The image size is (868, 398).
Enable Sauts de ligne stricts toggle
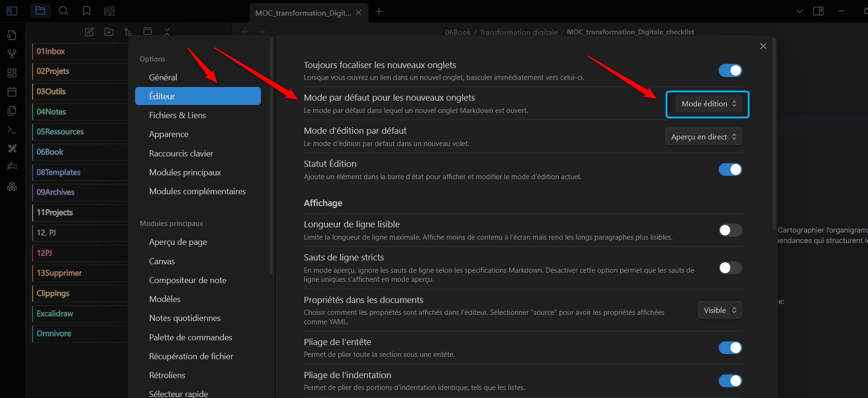click(730, 268)
